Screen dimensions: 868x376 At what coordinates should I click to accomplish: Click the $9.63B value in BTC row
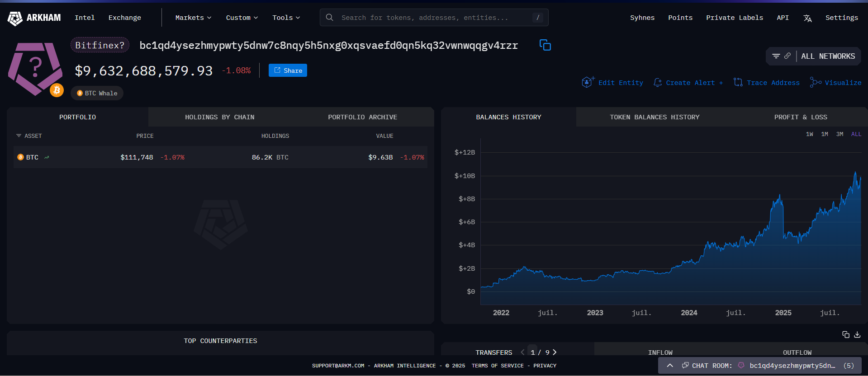pyautogui.click(x=380, y=157)
